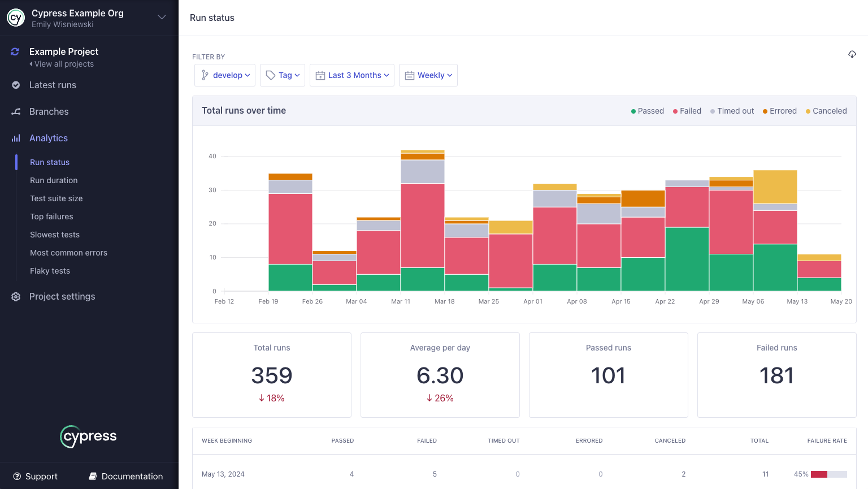The width and height of the screenshot is (868, 489).
Task: Open the Weekly granularity dropdown
Action: 428,75
